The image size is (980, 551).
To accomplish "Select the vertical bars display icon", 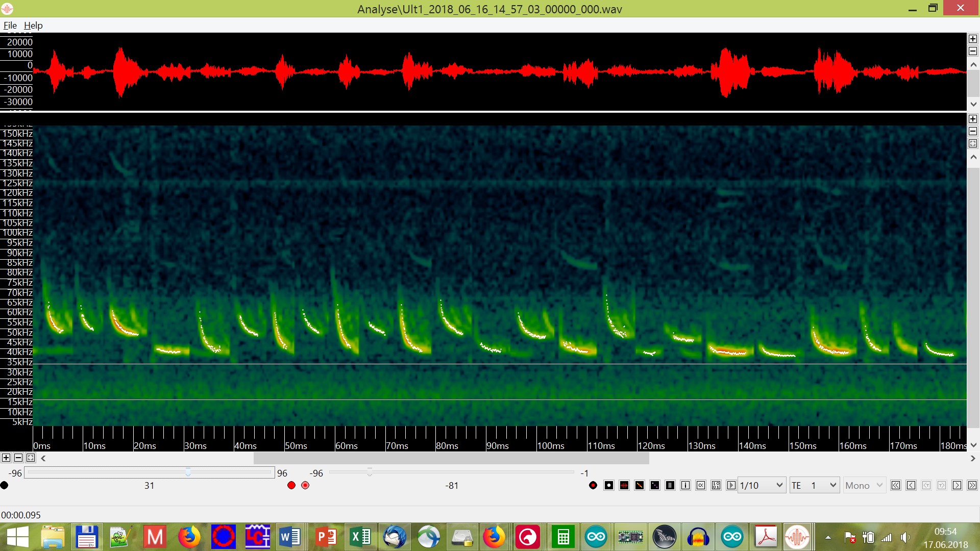I will (670, 485).
